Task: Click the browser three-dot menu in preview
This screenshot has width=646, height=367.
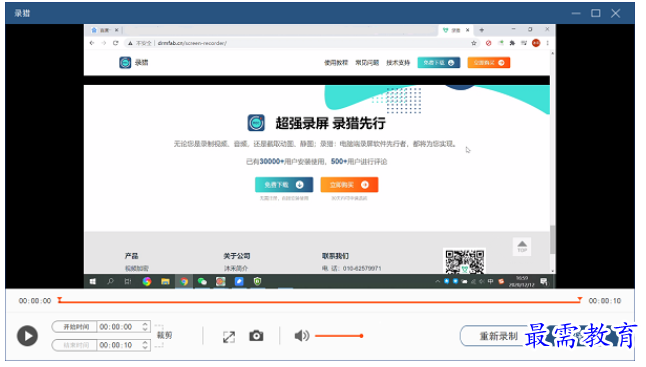Action: [548, 43]
